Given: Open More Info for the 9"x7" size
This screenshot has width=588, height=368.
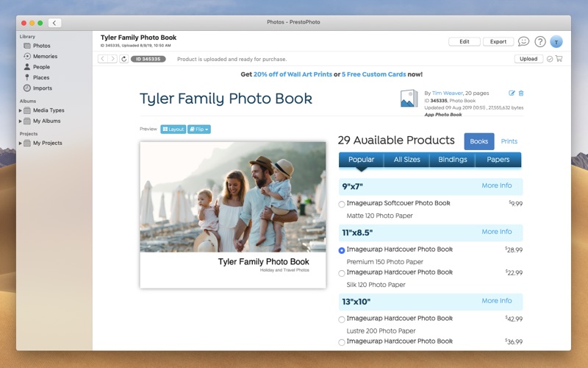Looking at the screenshot, I should [x=497, y=185].
